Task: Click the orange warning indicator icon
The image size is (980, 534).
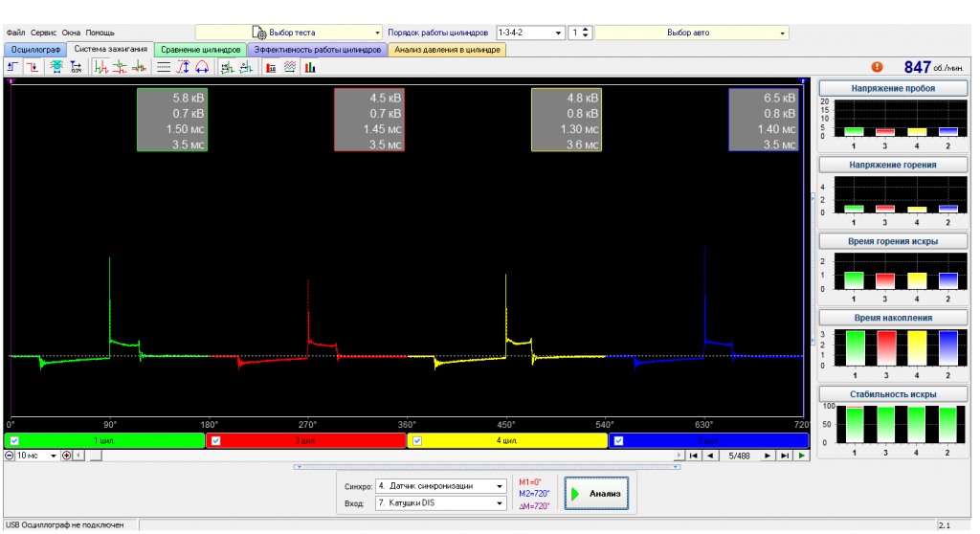Action: [x=877, y=67]
